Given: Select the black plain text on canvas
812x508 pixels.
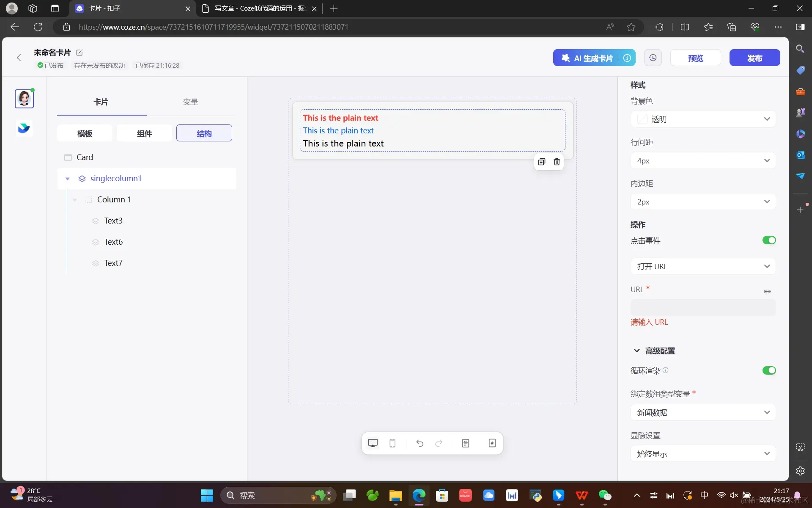Looking at the screenshot, I should tap(343, 144).
